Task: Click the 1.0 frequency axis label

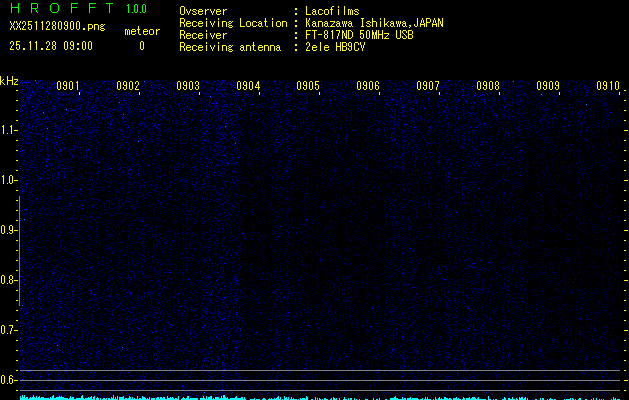Action: coord(9,180)
